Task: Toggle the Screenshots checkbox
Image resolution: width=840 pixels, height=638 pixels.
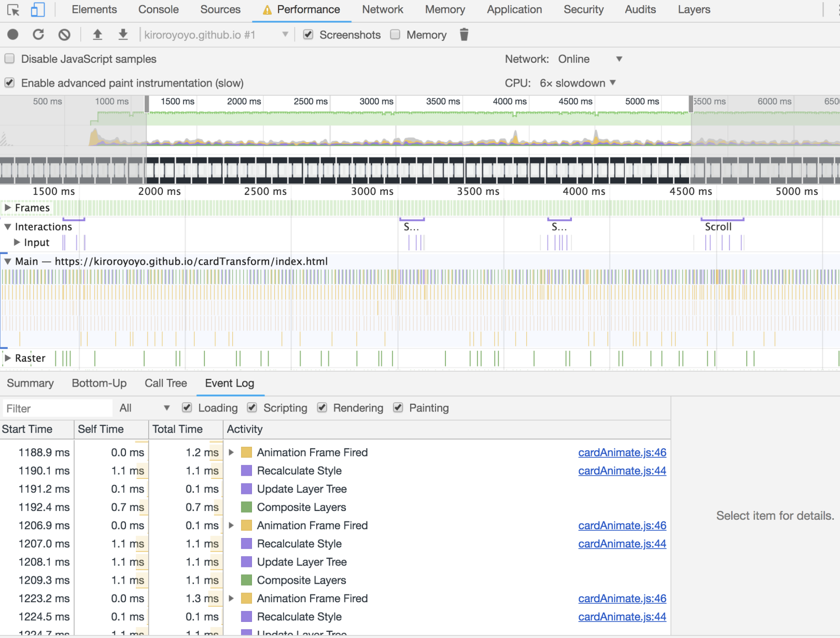Action: [x=308, y=35]
